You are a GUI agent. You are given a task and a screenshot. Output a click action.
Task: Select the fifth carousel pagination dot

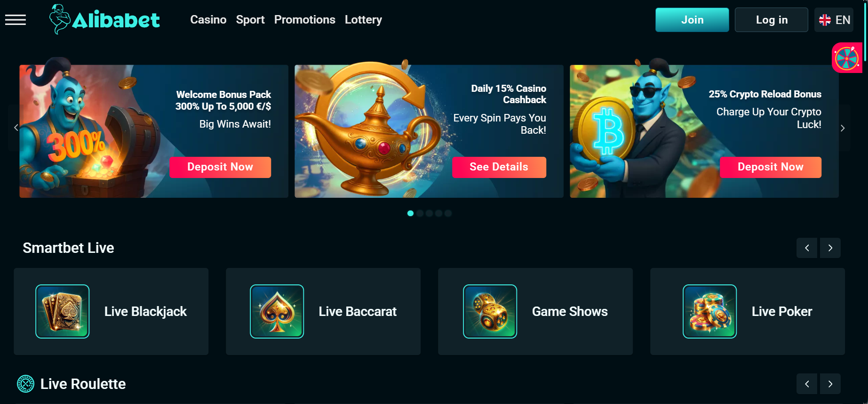[x=448, y=213]
